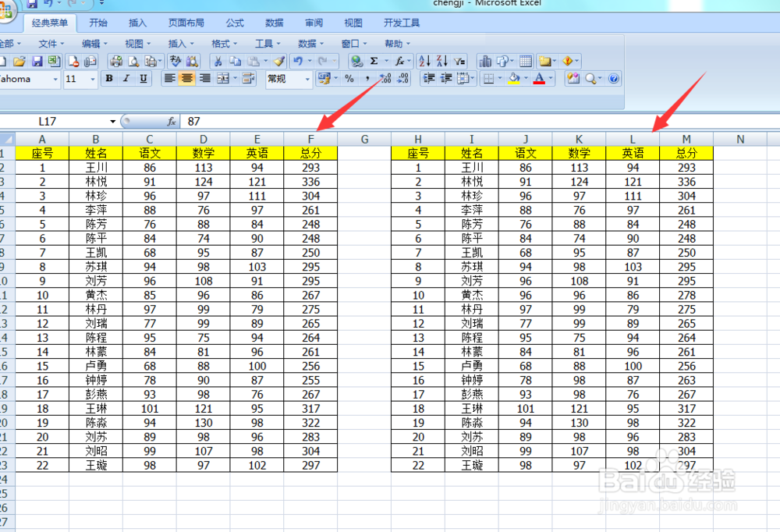This screenshot has height=532, width=780.
Task: Switch to 页面布局 ribbon tab
Action: [x=186, y=23]
